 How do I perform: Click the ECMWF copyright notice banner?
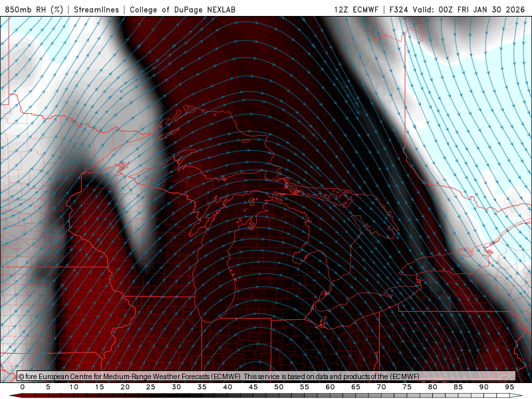(266, 376)
